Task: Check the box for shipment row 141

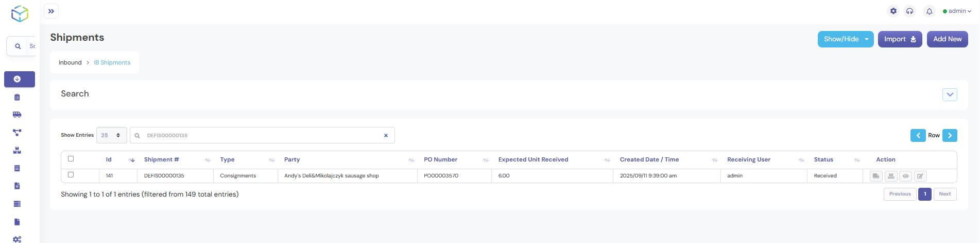Action: [x=71, y=175]
